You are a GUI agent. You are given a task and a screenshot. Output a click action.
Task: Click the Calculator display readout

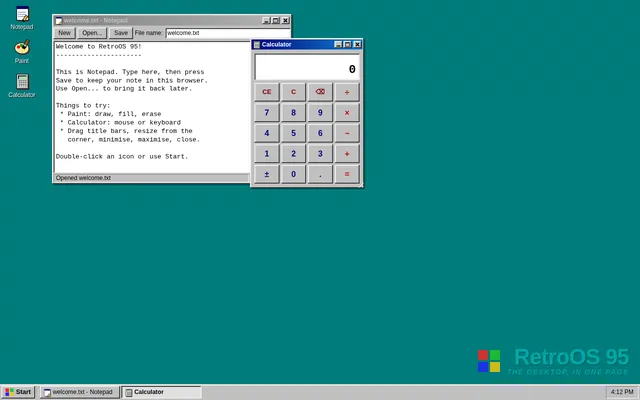[307, 67]
